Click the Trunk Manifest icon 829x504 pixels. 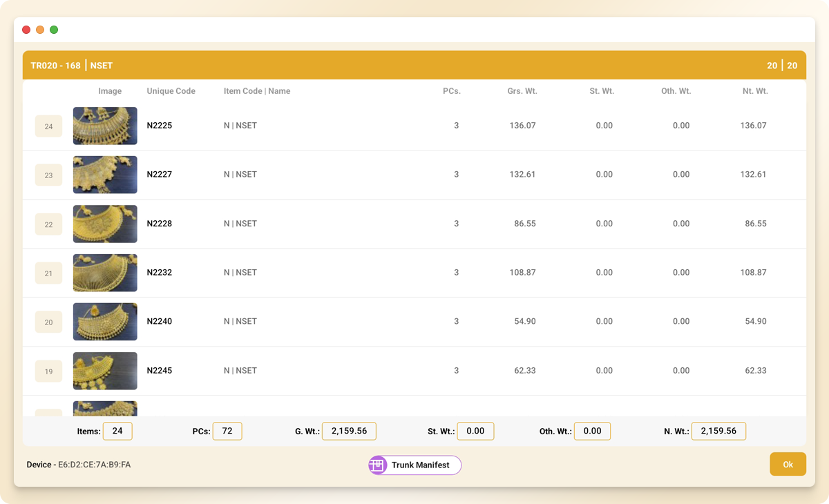pos(377,465)
